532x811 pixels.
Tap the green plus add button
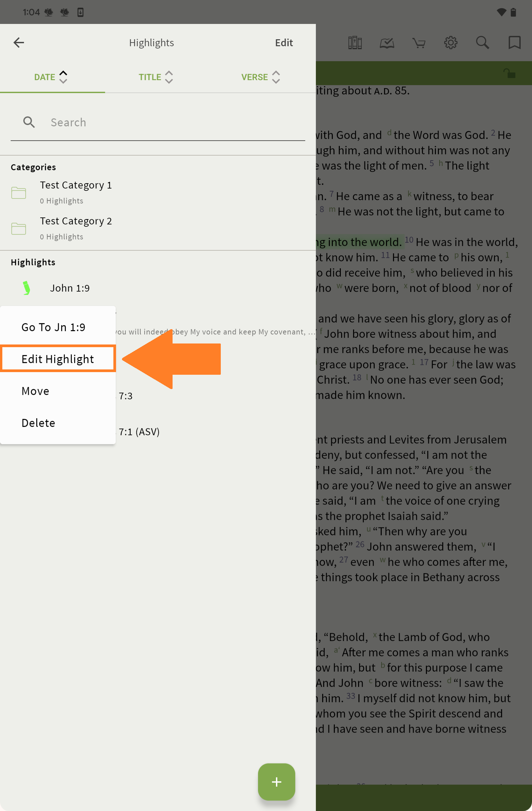[276, 782]
